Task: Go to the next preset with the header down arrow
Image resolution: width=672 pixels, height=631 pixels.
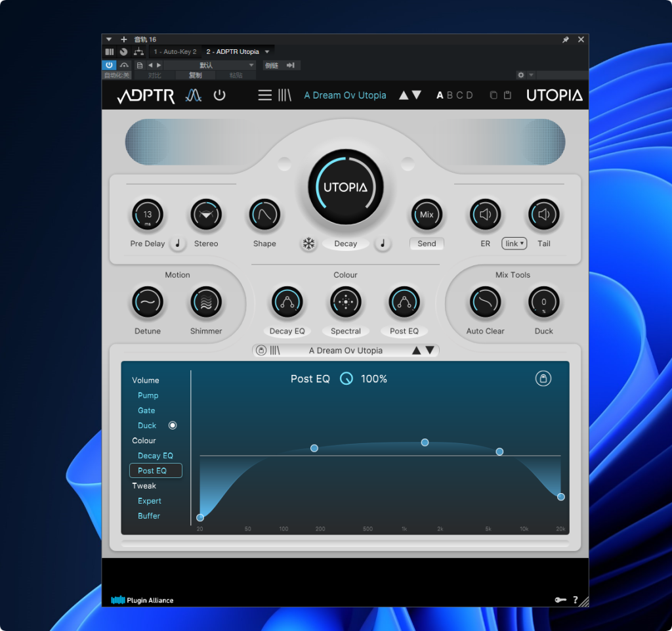Action: 417,95
